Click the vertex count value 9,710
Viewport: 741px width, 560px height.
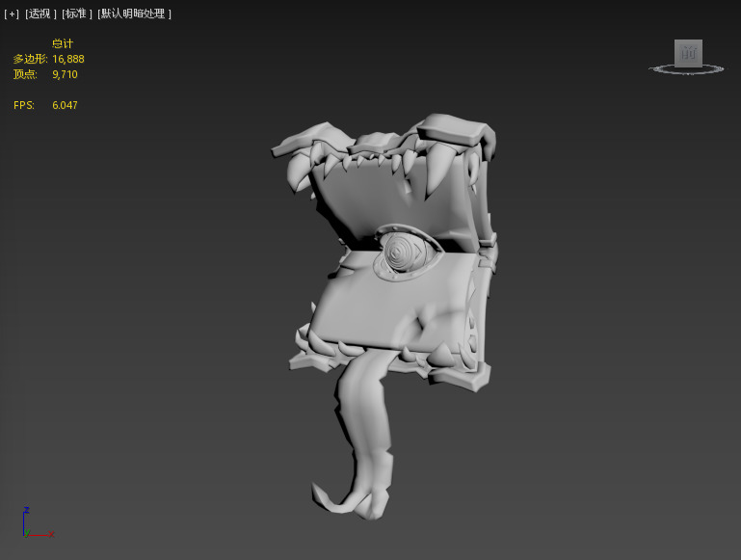click(x=65, y=74)
